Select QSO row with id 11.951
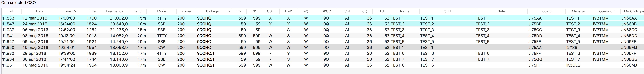 pos(322,65)
